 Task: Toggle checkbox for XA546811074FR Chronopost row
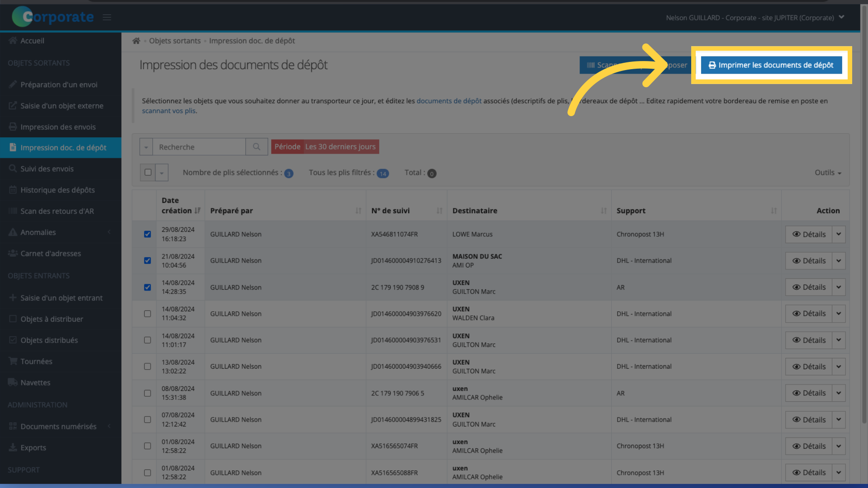click(x=147, y=234)
